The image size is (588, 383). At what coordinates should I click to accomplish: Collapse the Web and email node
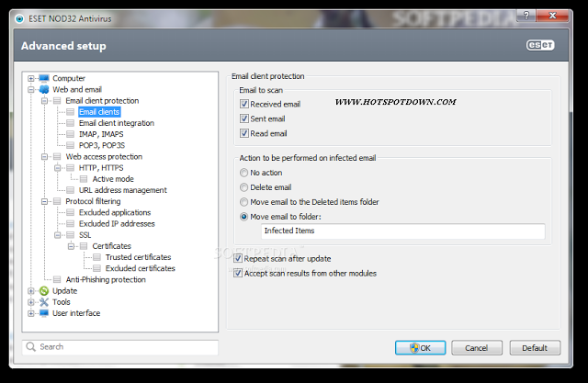pos(30,90)
